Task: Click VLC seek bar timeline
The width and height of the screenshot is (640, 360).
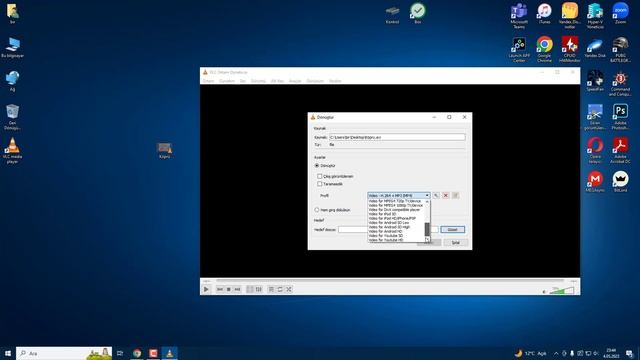Action: pyautogui.click(x=390, y=281)
